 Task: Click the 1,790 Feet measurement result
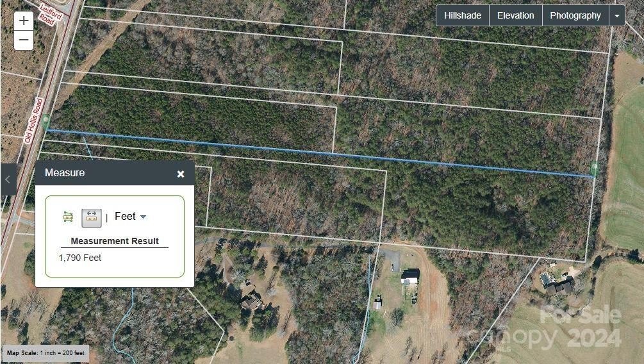[80, 258]
